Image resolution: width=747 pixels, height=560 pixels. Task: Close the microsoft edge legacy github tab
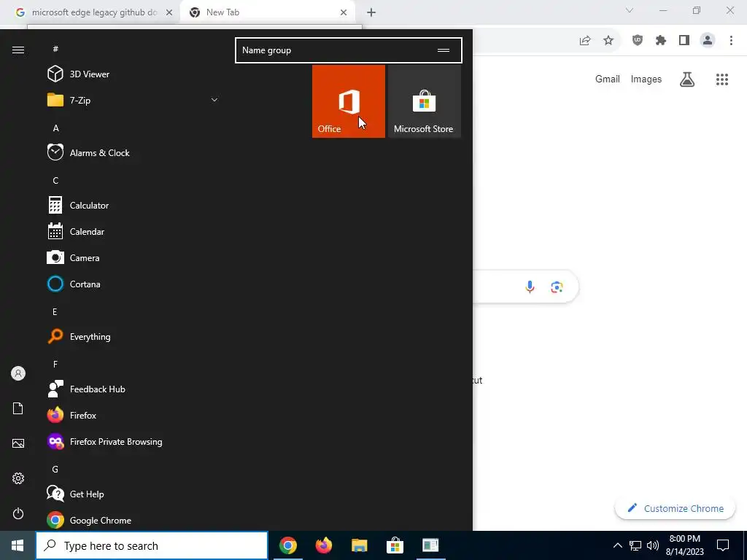click(169, 12)
